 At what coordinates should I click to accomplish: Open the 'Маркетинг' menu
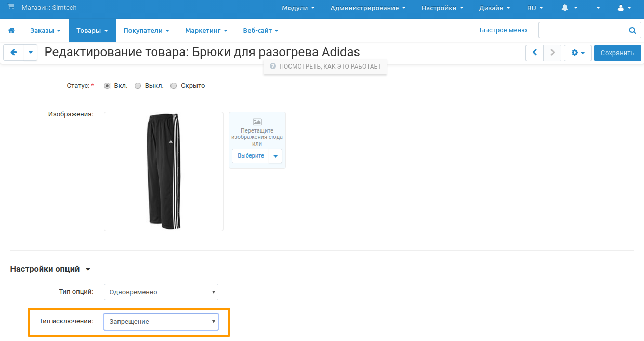pyautogui.click(x=206, y=31)
